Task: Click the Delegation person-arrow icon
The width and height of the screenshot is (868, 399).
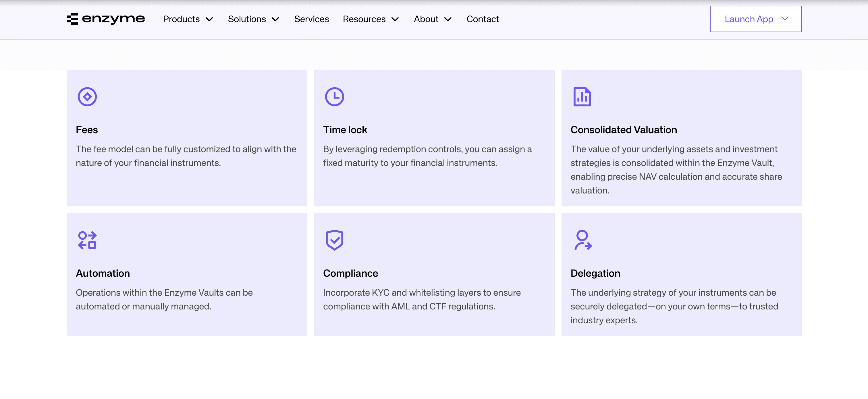Action: (582, 240)
